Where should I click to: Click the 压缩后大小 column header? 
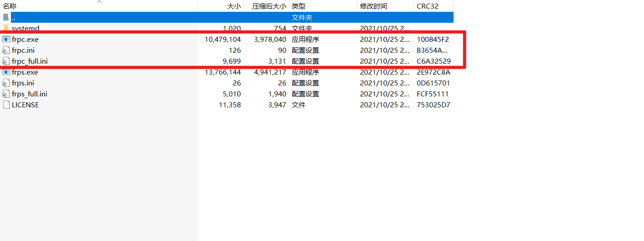269,6
